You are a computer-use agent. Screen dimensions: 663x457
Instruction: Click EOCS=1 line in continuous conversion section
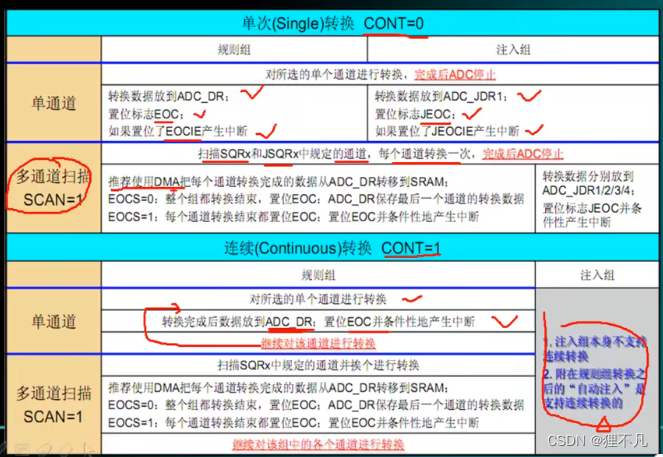(293, 422)
